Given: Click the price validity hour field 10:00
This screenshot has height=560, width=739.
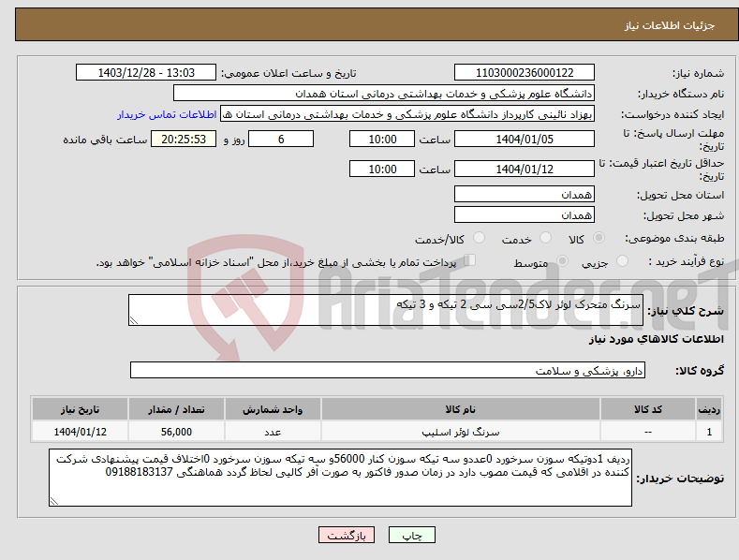Looking at the screenshot, I should click(382, 169).
